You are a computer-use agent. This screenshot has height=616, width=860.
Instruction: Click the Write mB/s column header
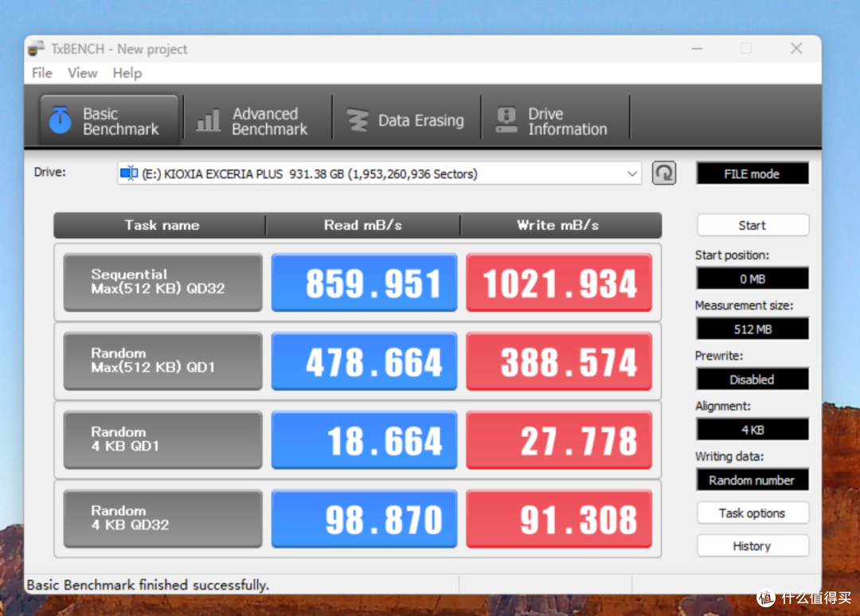pos(561,225)
